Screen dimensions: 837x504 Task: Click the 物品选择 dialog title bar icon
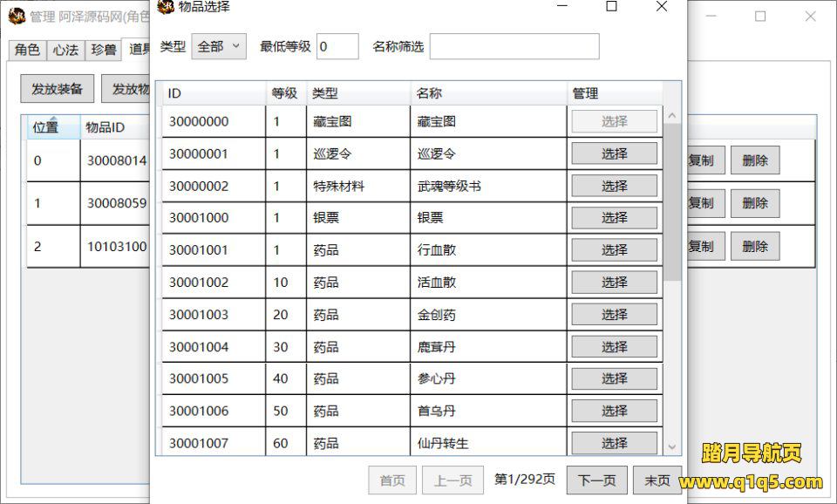167,7
